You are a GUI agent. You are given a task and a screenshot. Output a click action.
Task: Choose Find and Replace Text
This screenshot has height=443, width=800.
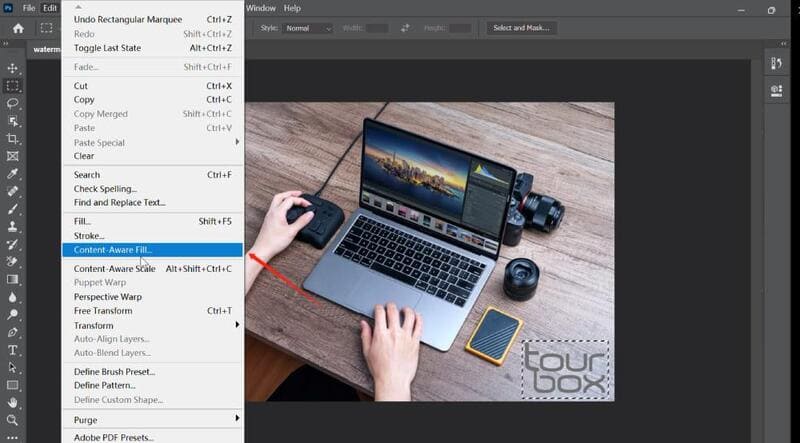(x=153, y=203)
